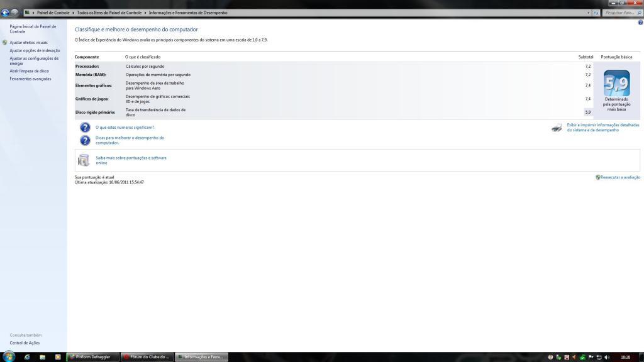Image resolution: width=644 pixels, height=362 pixels.
Task: Select 'Todos os Itens do Painel de Controle' breadcrumb
Action: (109, 13)
